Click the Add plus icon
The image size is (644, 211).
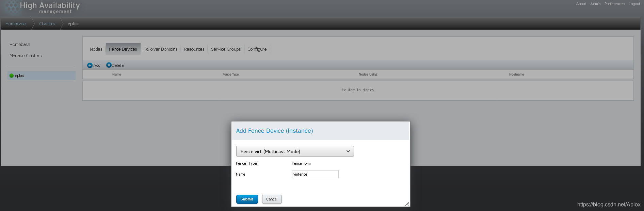(90, 65)
